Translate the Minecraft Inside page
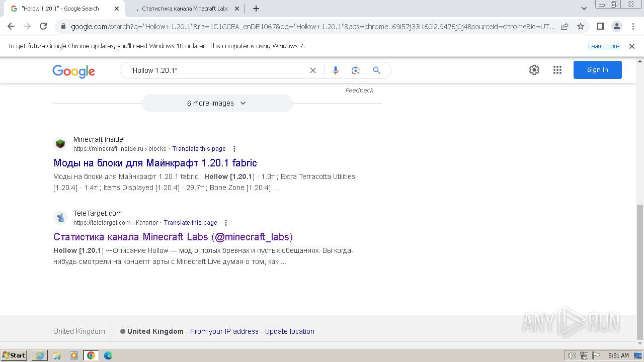This screenshot has height=362, width=644. tap(199, 149)
